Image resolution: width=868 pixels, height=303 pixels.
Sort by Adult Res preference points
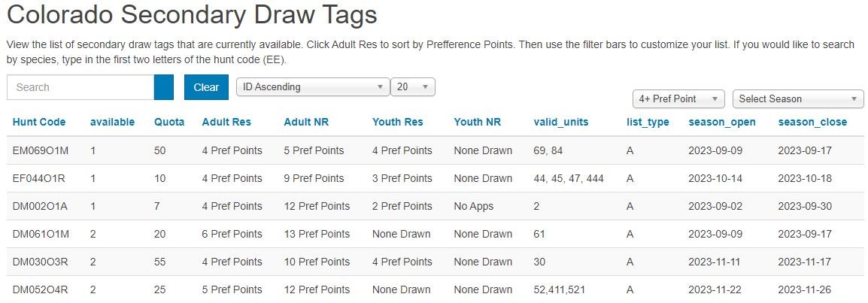tap(226, 123)
